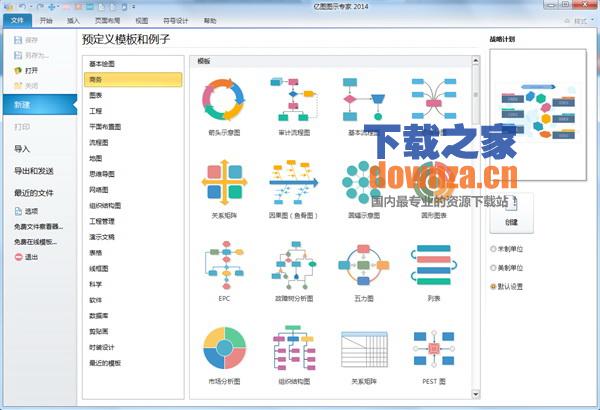The image size is (600, 410).
Task: Click 导入 import in the file menu
Action: point(22,149)
